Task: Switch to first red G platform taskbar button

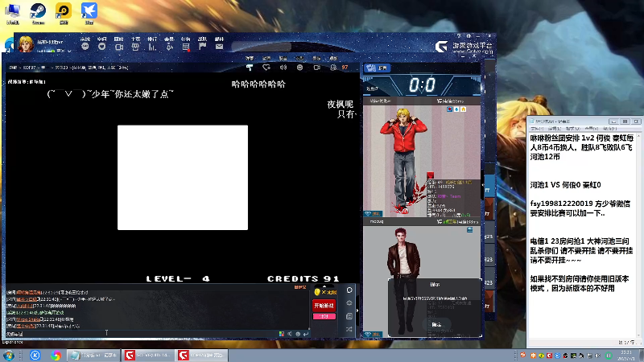Action: tap(148, 355)
